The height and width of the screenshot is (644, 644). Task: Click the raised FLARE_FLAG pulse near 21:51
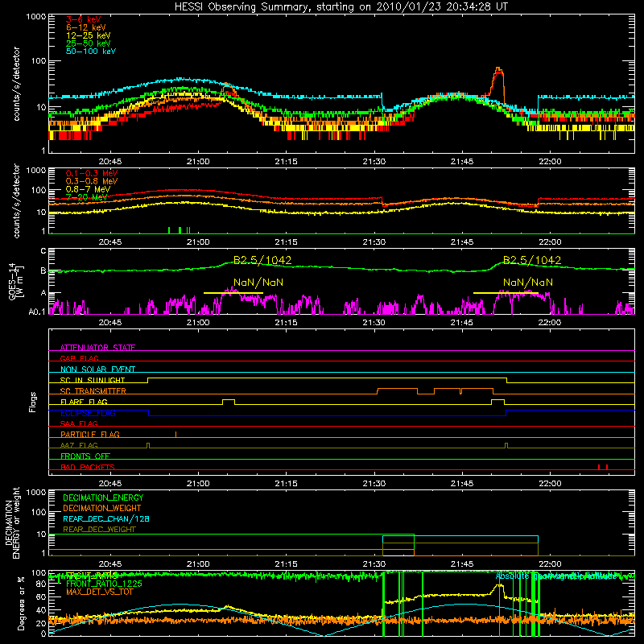pos(497,402)
